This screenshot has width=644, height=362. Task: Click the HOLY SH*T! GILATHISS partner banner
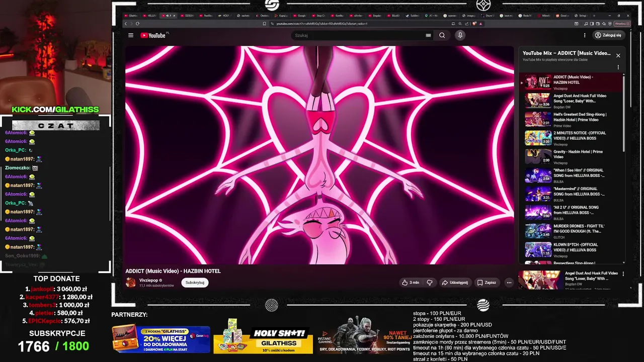pyautogui.click(x=263, y=337)
